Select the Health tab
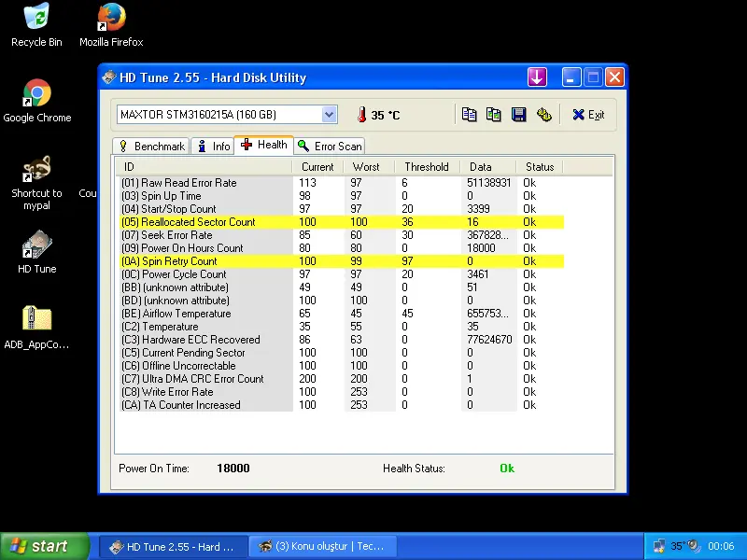This screenshot has width=747, height=560. point(264,145)
